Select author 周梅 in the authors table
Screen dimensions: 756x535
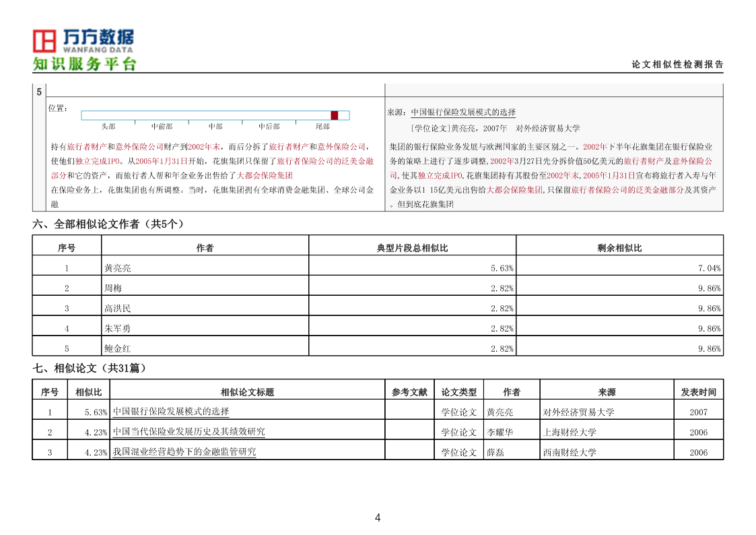pyautogui.click(x=113, y=288)
